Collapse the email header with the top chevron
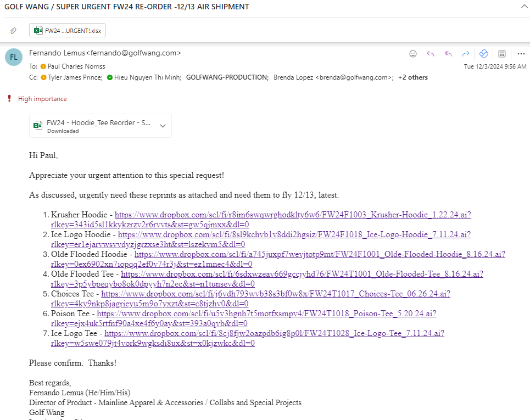 (525, 7)
